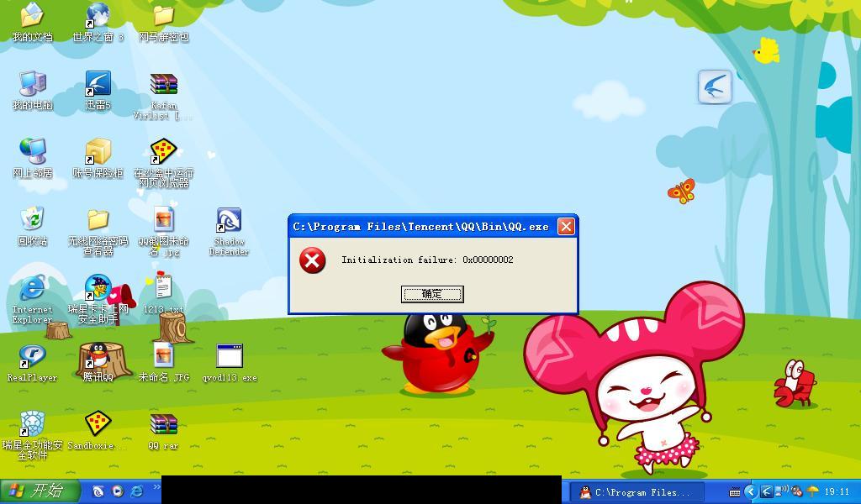Click the Initialization failure message text

[427, 260]
